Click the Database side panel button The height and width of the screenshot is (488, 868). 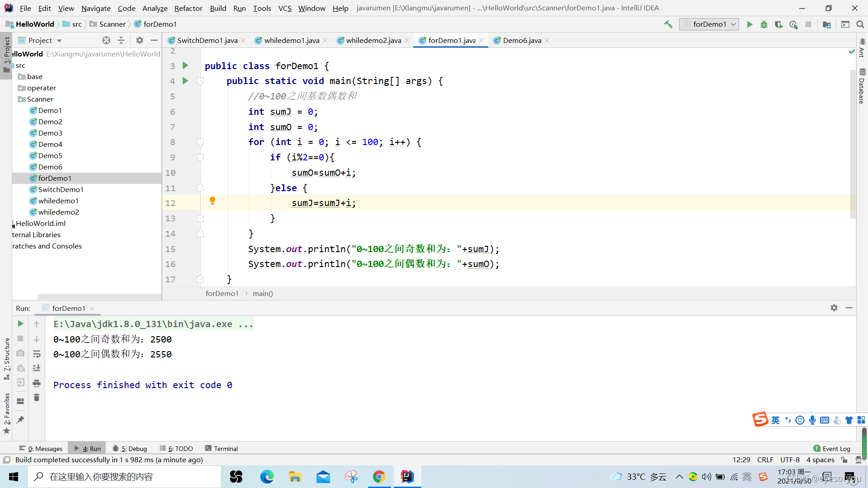[x=862, y=86]
